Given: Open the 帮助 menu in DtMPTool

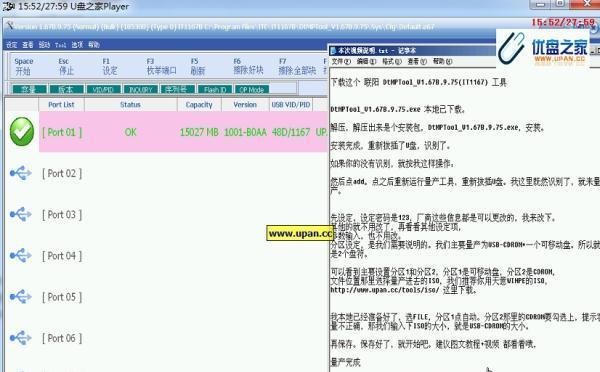Looking at the screenshot, I should point(94,45).
